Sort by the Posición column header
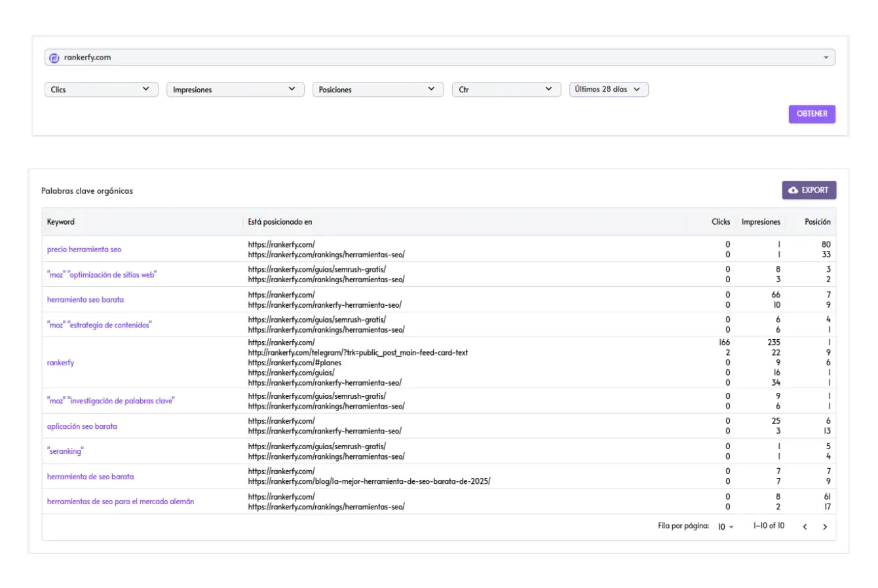Screen dimensions: 878x588 coord(818,222)
